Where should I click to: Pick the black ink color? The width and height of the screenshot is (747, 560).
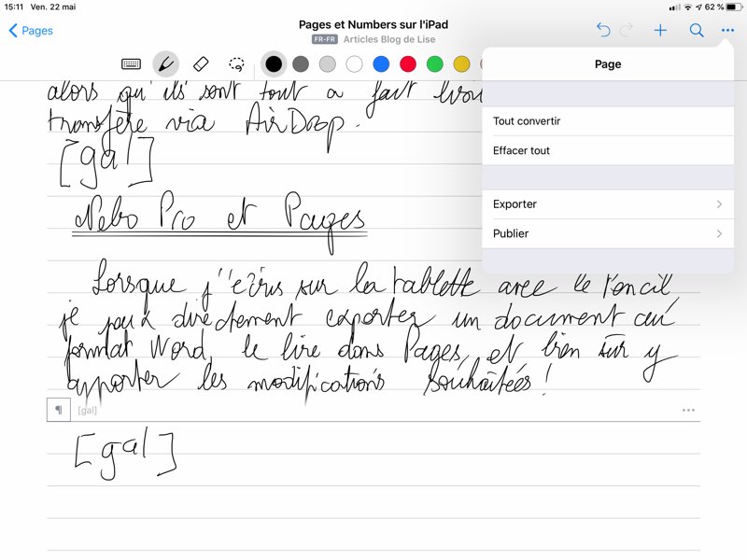pyautogui.click(x=274, y=64)
